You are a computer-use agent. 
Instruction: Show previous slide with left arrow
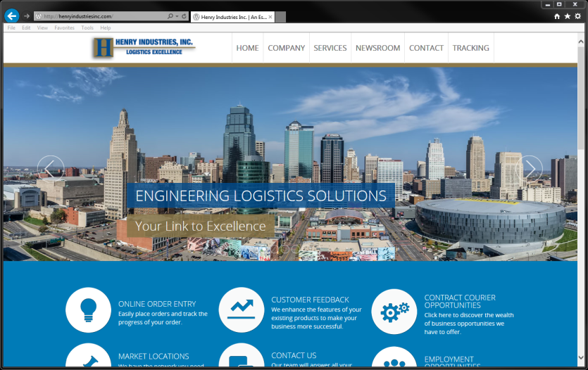(51, 169)
